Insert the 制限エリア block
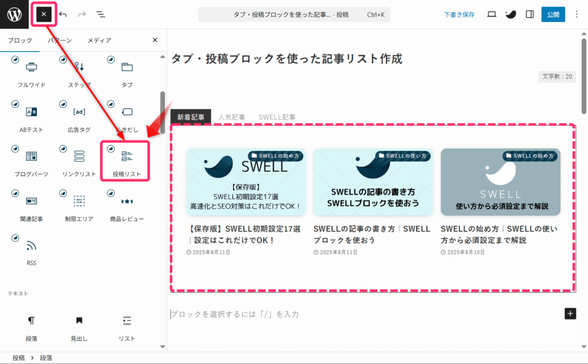 point(79,207)
